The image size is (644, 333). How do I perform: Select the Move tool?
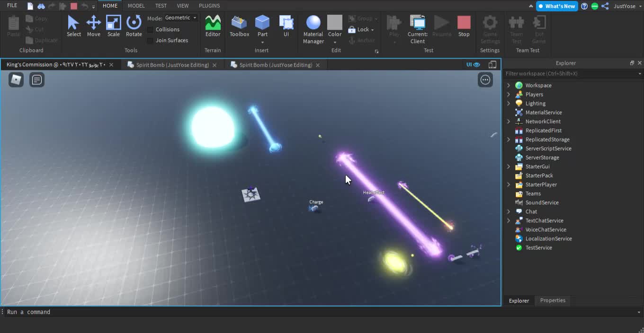pos(94,26)
